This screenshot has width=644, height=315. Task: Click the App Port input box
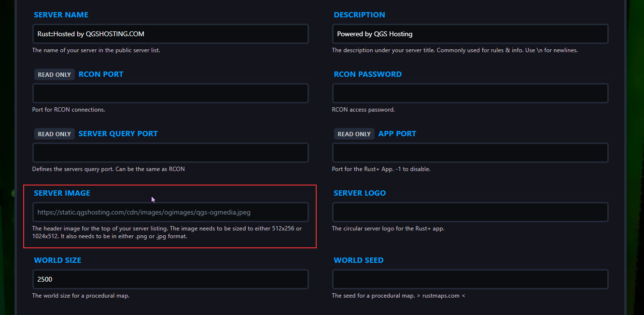470,153
